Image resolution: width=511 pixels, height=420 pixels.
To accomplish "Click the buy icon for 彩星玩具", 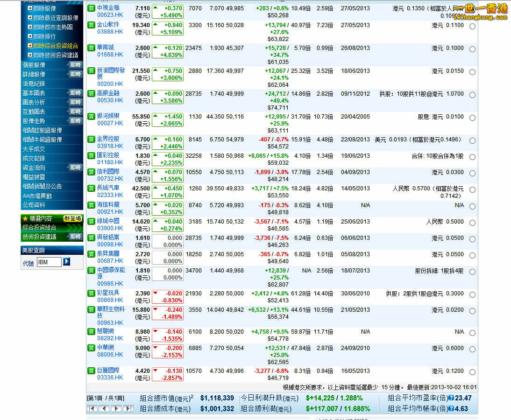I will [x=91, y=294].
